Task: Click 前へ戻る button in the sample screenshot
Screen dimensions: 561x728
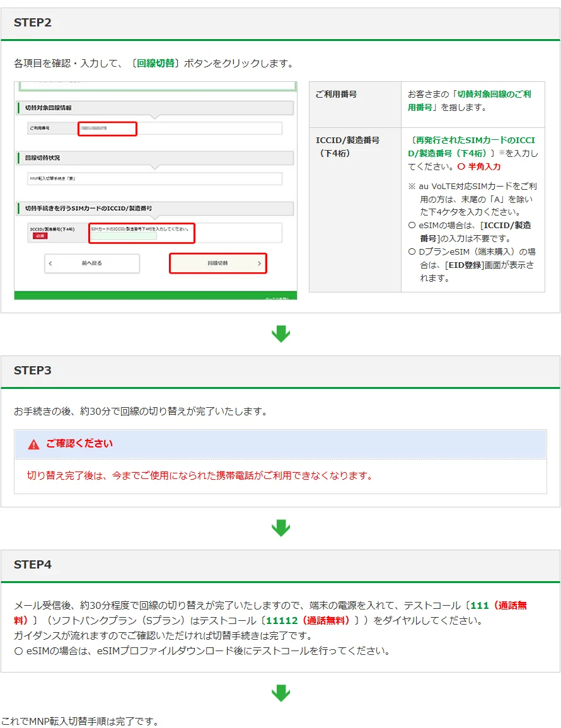Action: (x=92, y=263)
